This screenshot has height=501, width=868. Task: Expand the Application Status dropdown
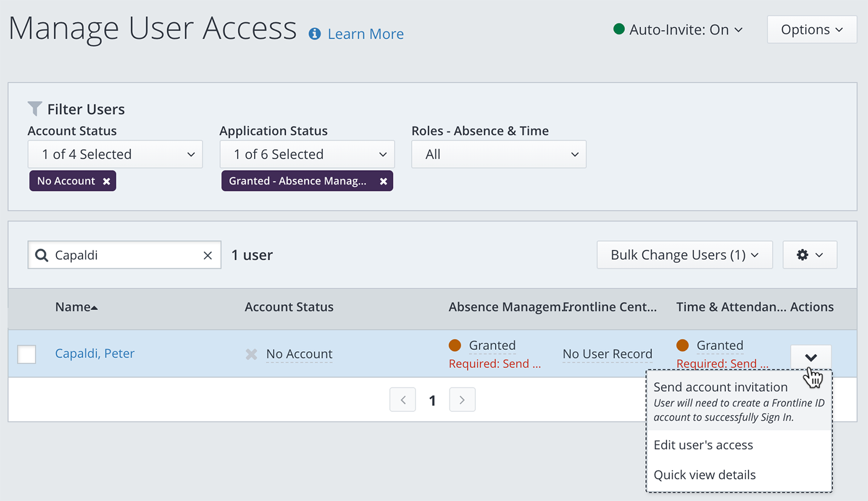click(307, 154)
